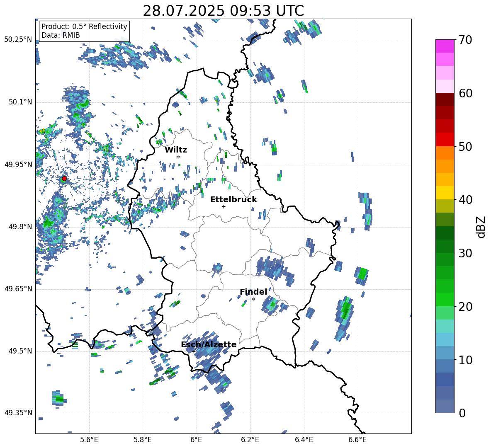This screenshot has height=448, width=491.
Task: Click the 5.6°E longitude label
Action: [89, 440]
